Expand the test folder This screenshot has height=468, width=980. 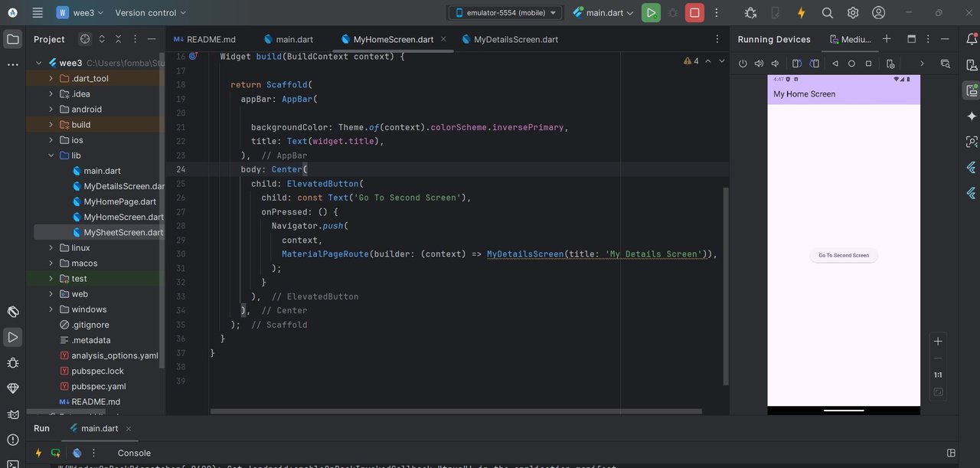tap(51, 279)
